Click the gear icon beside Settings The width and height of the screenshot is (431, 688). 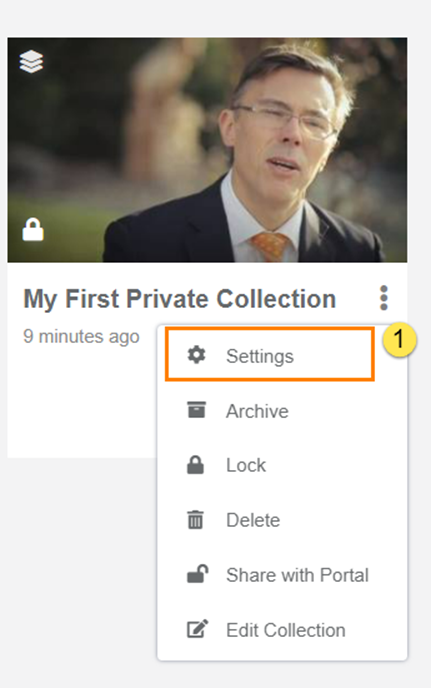(x=196, y=355)
